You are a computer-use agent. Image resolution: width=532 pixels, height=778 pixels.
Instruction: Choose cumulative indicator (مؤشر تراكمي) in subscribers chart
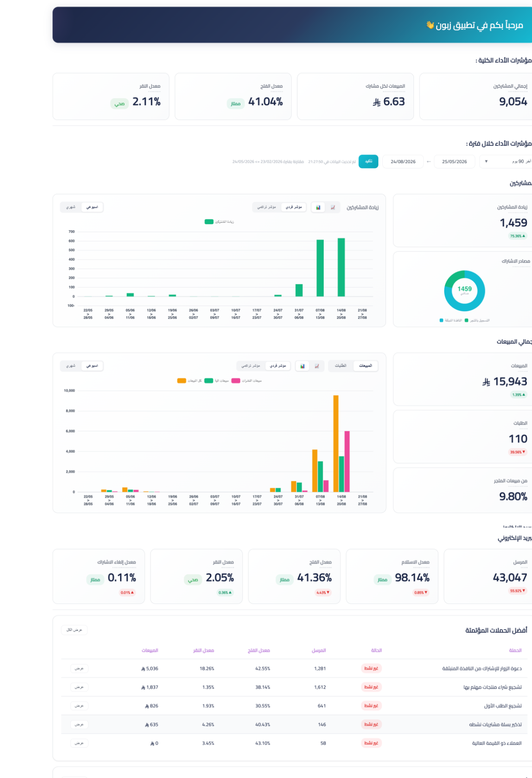pyautogui.click(x=267, y=207)
